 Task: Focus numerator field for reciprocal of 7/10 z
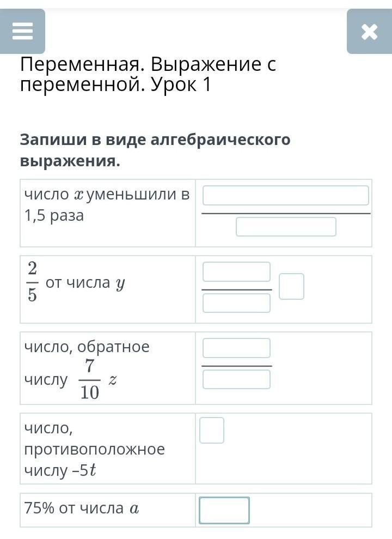(236, 348)
